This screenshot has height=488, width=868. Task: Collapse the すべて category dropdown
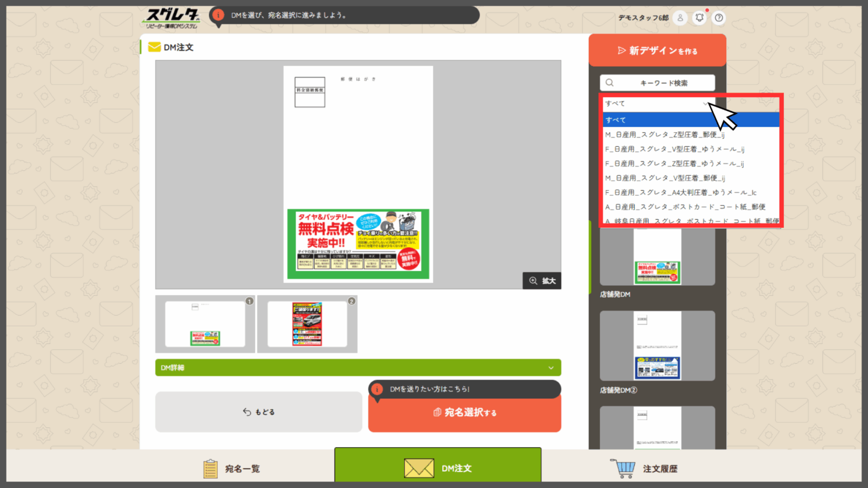click(x=656, y=104)
